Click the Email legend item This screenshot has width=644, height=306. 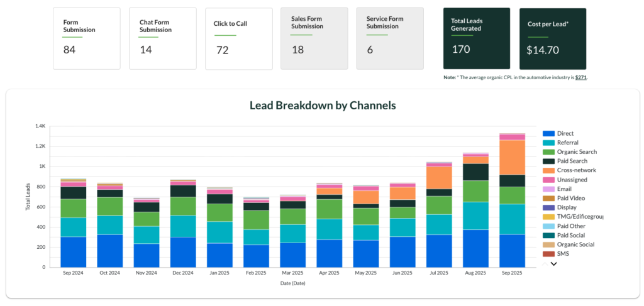(x=564, y=189)
